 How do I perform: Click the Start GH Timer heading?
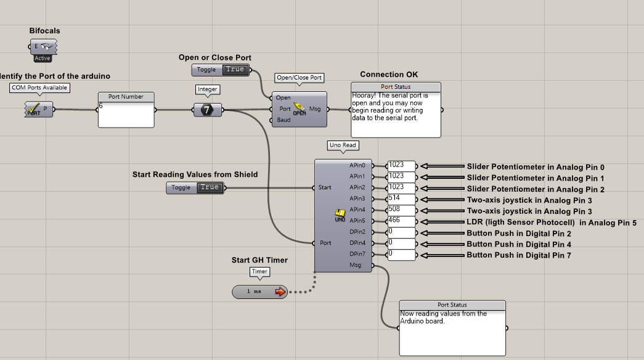[x=259, y=260]
